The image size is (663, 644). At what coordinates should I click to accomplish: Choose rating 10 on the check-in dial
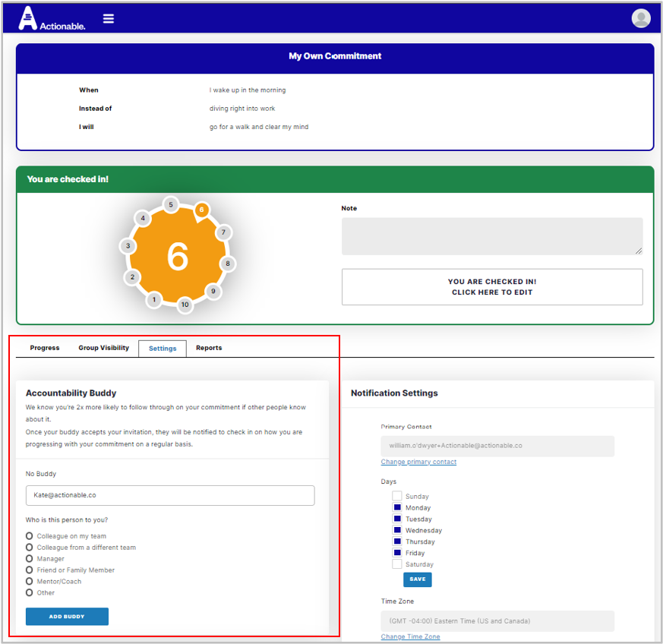coord(185,305)
